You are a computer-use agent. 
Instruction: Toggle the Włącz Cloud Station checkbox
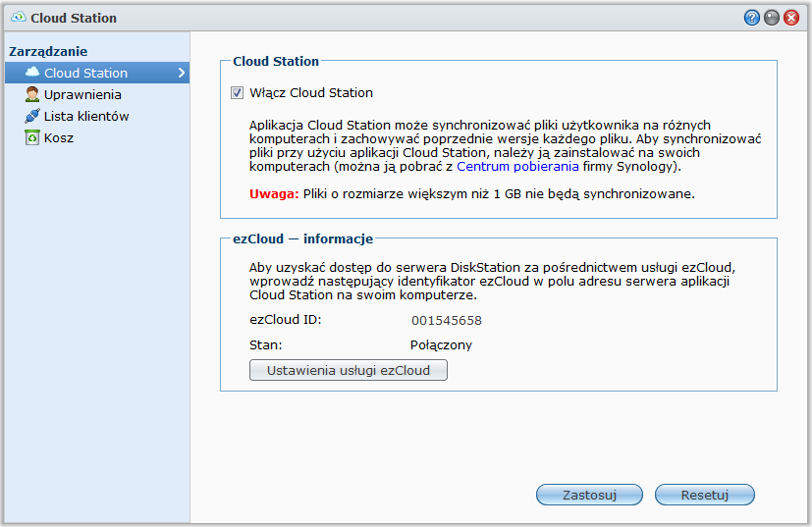[237, 92]
